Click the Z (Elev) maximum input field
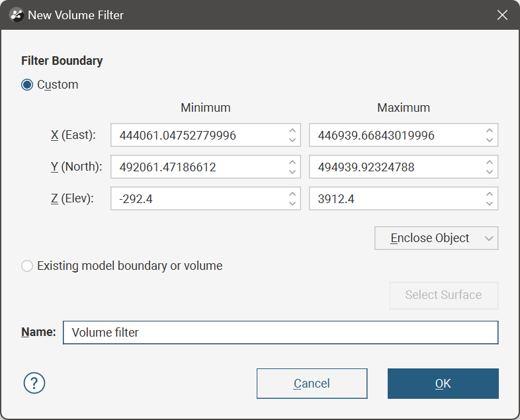Image resolution: width=520 pixels, height=420 pixels. point(395,199)
